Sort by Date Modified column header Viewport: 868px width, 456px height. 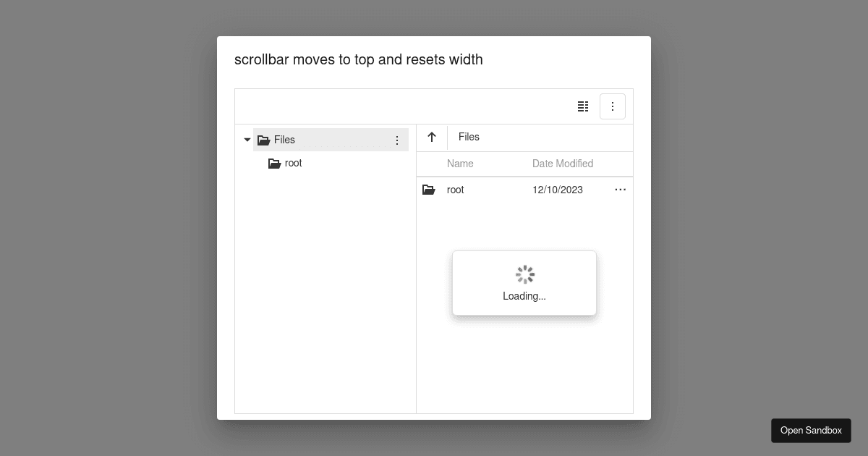563,164
